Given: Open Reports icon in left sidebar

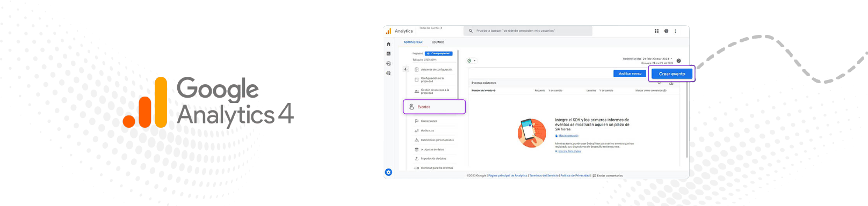Looking at the screenshot, I should pos(388,54).
